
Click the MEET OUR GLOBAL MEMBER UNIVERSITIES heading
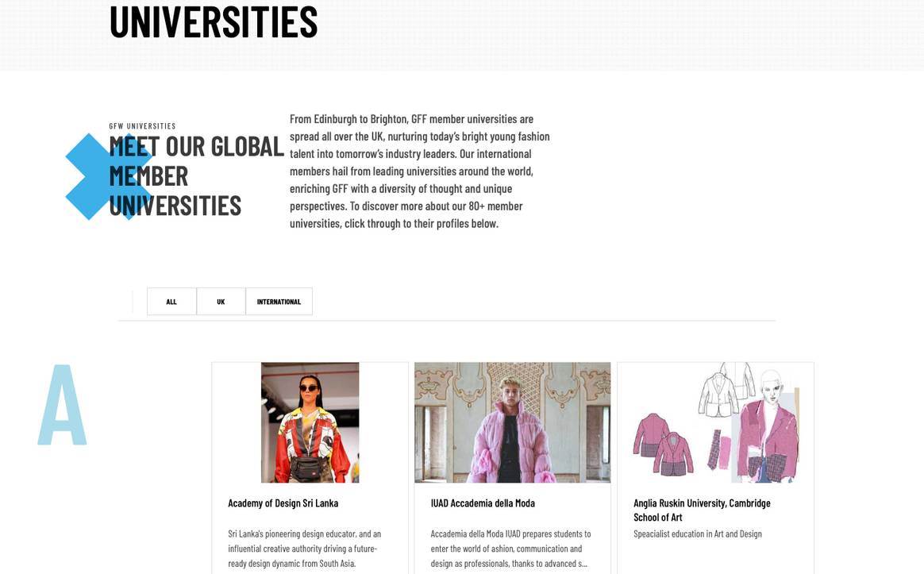pos(196,176)
